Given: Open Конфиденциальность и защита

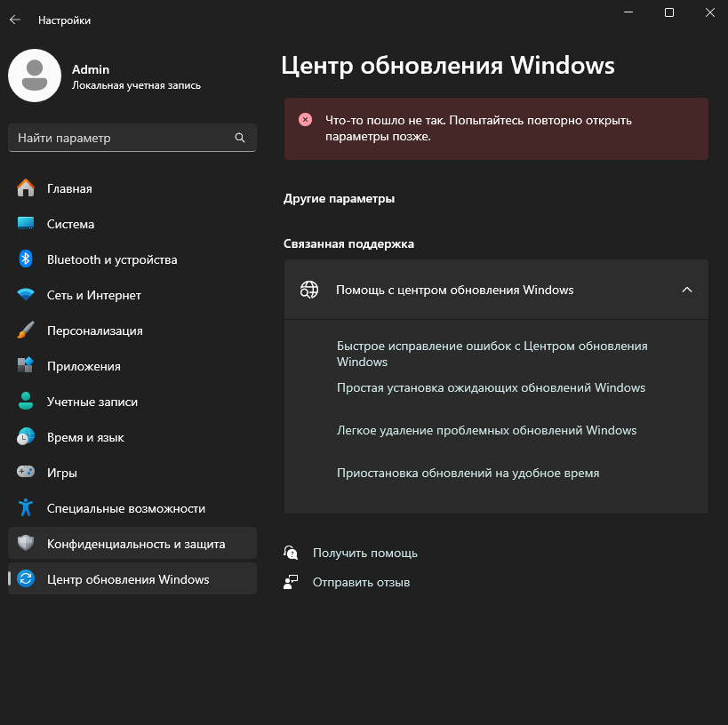Looking at the screenshot, I should click(x=132, y=543).
